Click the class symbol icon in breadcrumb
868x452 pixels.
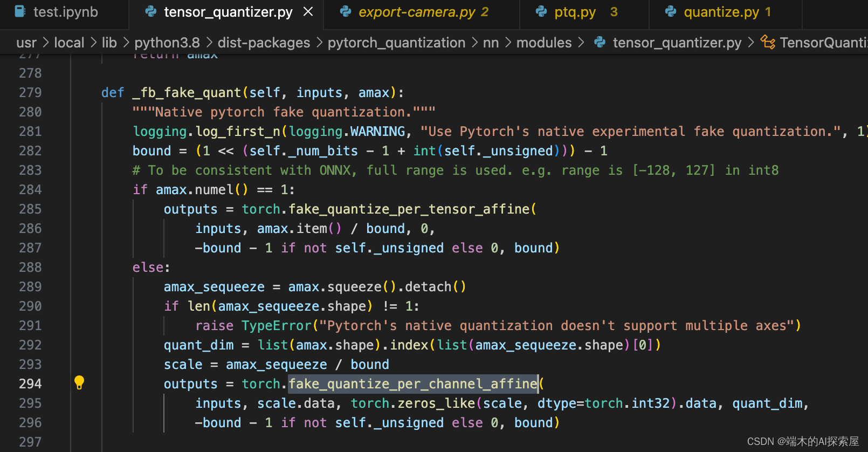768,42
